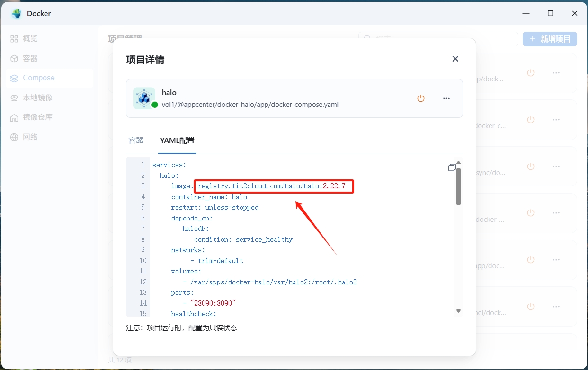Select the YAML配置 tab
Viewport: 588px width, 370px height.
(x=177, y=141)
